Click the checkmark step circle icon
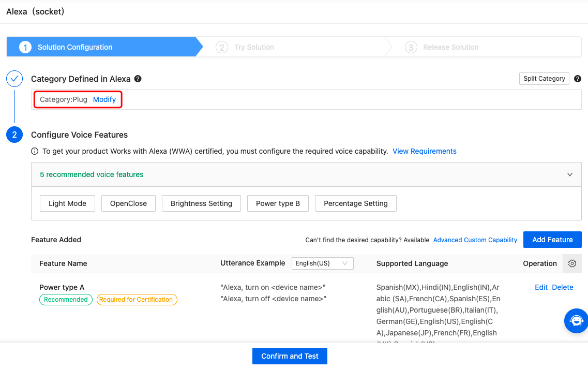This screenshot has width=588, height=369. pyautogui.click(x=14, y=79)
